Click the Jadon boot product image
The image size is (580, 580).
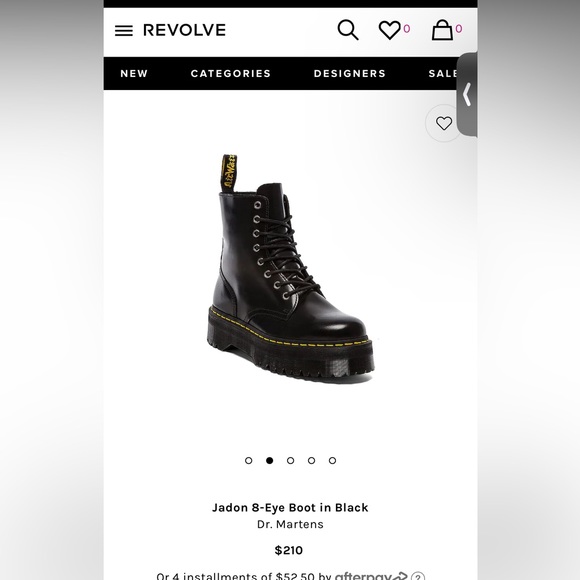click(x=290, y=269)
